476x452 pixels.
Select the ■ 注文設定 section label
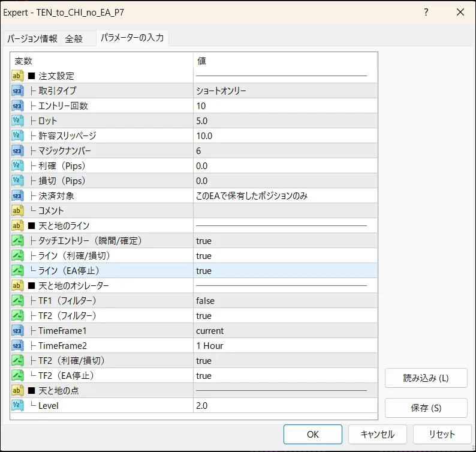click(x=51, y=76)
